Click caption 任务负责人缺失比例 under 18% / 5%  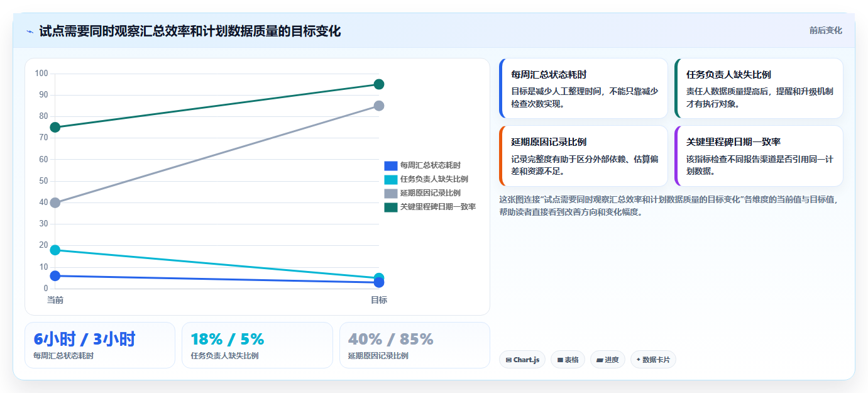pos(224,356)
